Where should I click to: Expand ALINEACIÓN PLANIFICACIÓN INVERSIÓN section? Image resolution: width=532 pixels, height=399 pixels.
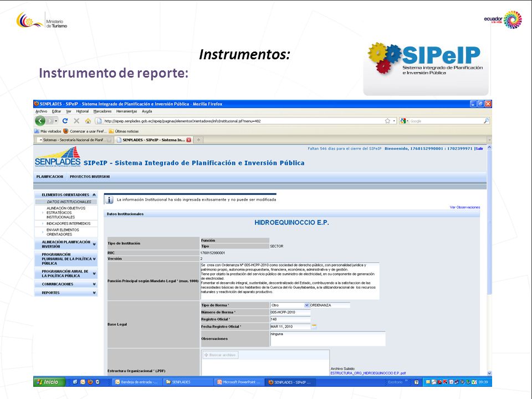coord(66,244)
